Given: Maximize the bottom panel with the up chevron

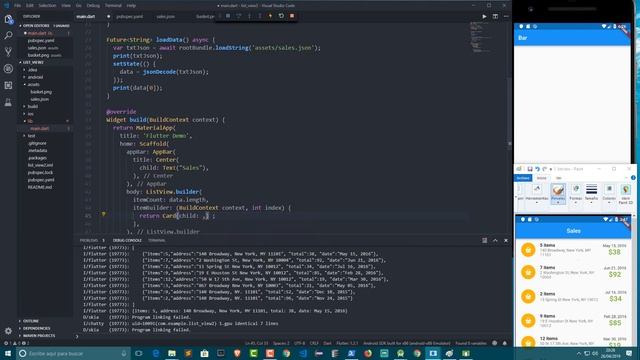Looking at the screenshot, I should click(495, 240).
